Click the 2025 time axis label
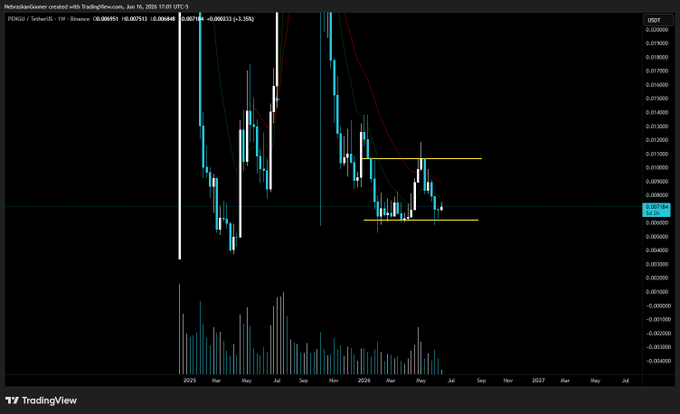Image resolution: width=680 pixels, height=414 pixels. tap(190, 381)
